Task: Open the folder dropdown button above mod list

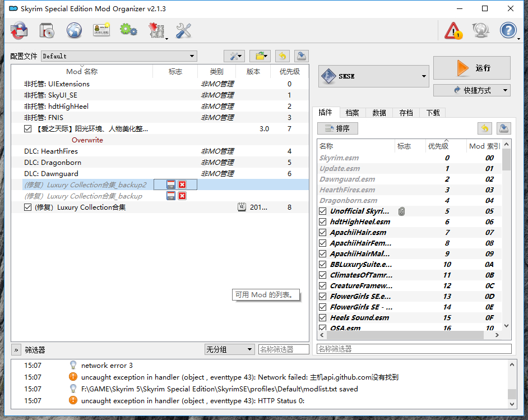Action: 261,56
